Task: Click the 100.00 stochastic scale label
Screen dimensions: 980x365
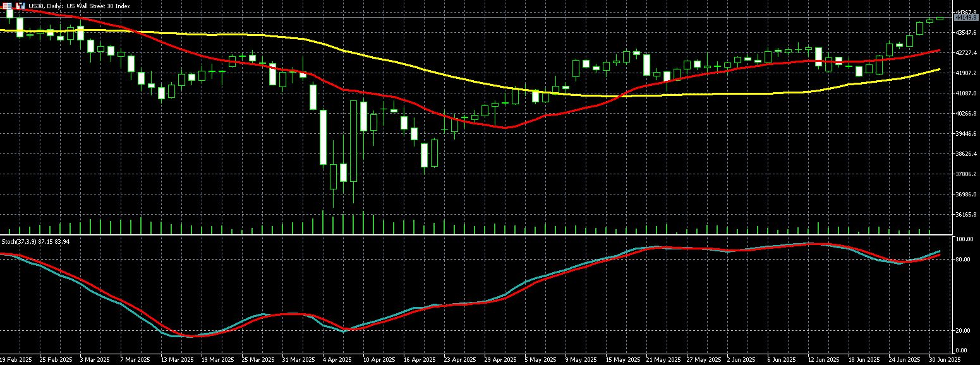Action: (964, 240)
